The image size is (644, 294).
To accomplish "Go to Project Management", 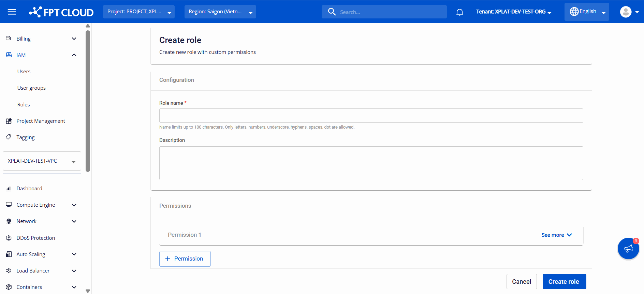I will pyautogui.click(x=41, y=121).
